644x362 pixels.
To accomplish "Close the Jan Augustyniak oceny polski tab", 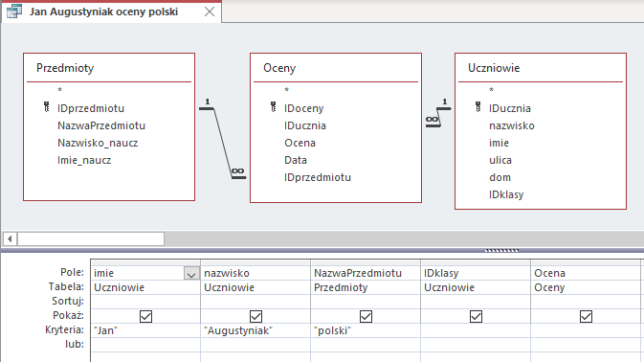I will point(210,11).
